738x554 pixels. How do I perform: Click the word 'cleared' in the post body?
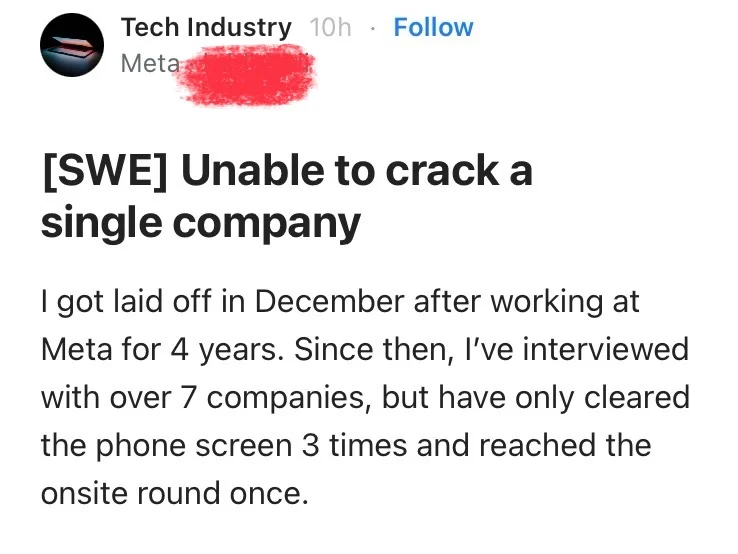coord(637,398)
